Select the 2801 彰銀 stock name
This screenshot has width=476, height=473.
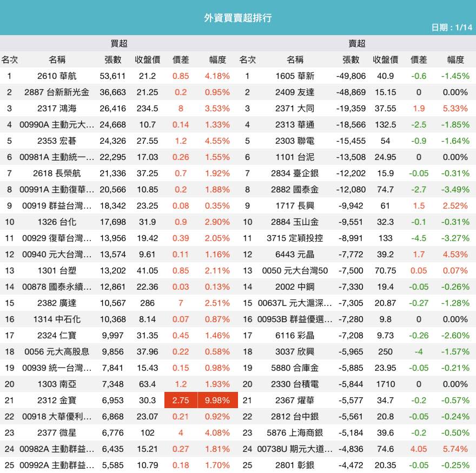[x=295, y=465]
